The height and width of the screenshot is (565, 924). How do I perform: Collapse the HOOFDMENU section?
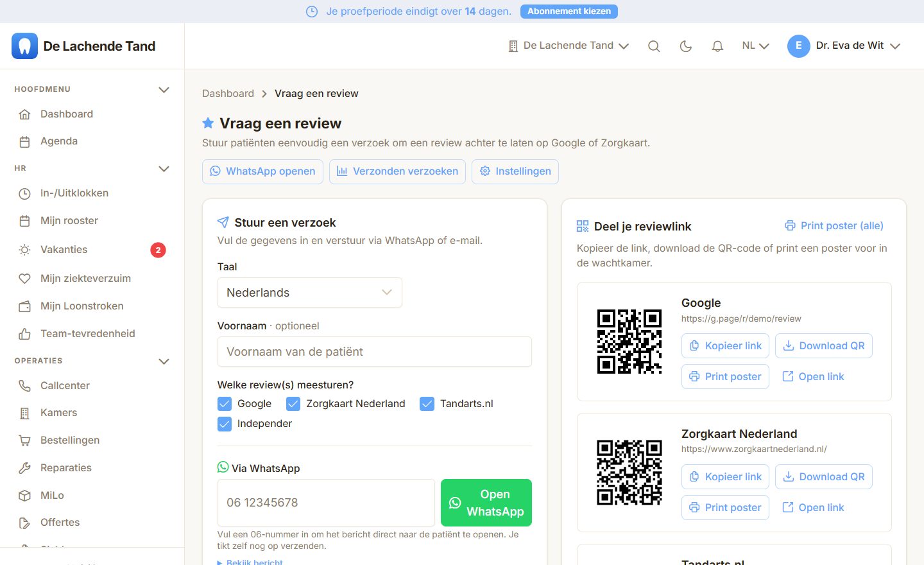[x=164, y=90]
